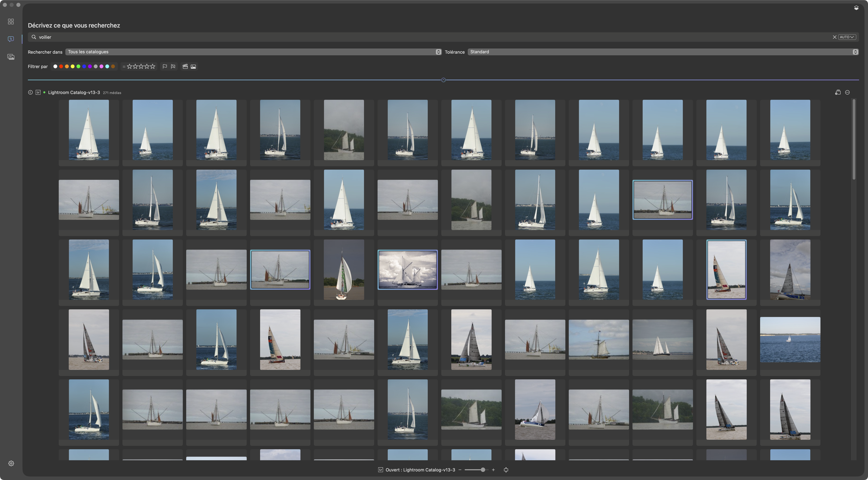Filter by green color label
868x480 pixels.
(78, 66)
